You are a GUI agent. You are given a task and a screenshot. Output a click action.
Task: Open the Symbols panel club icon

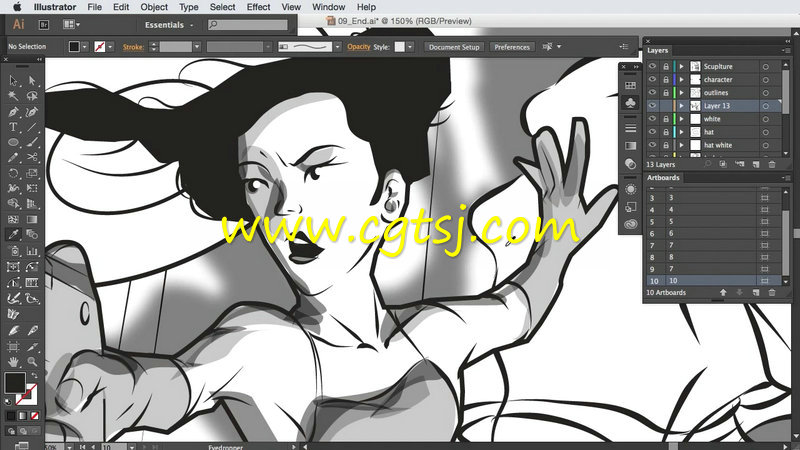pos(631,103)
